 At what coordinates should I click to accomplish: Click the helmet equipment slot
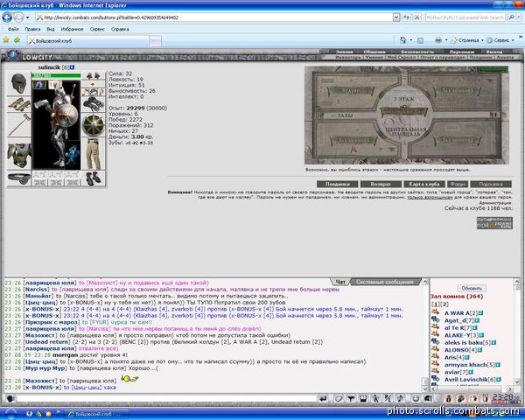pos(18,83)
